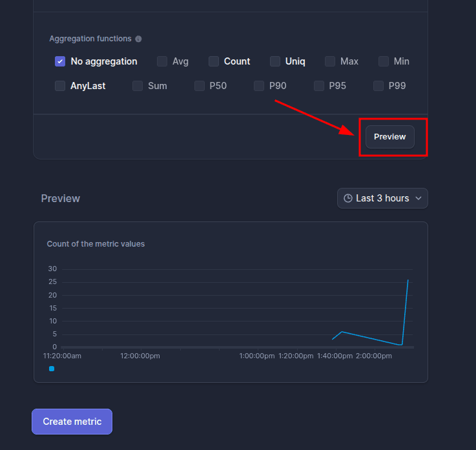
Task: Click the clock icon in time range selector
Action: point(348,198)
